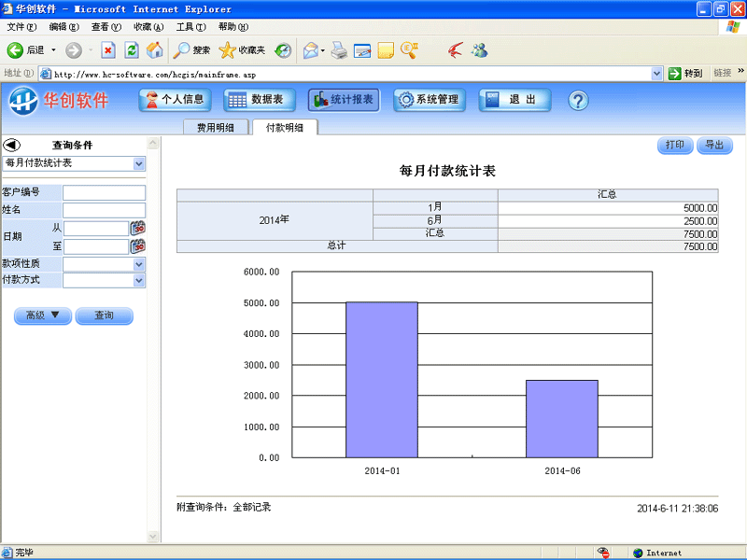Expand the Mail icon dropdown arrow
Screen dimensions: 747x560
[323, 50]
